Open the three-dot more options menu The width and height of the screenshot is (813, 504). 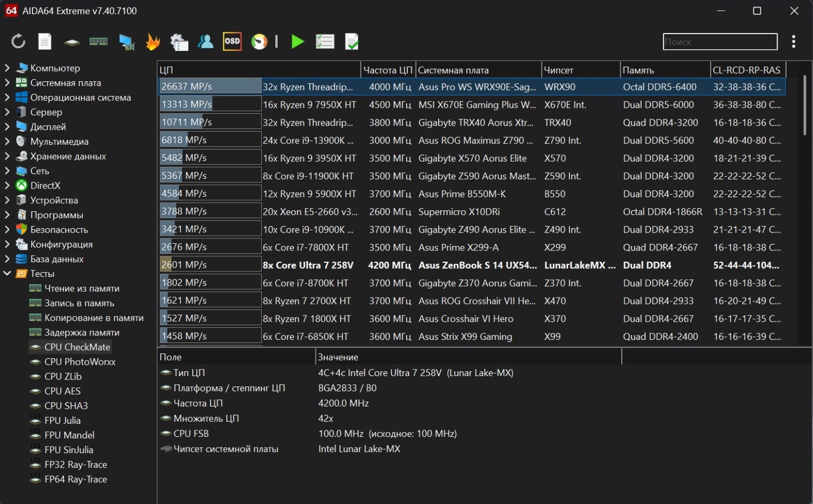pos(793,42)
